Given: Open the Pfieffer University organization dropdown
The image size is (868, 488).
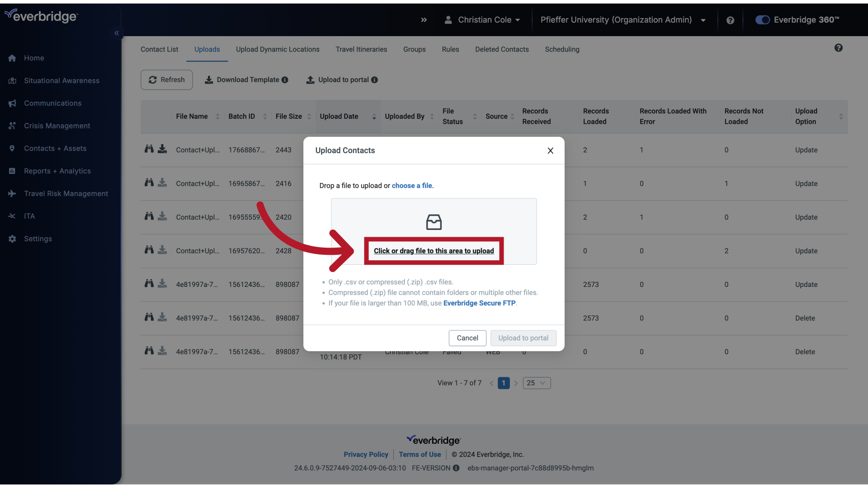Looking at the screenshot, I should tap(623, 20).
